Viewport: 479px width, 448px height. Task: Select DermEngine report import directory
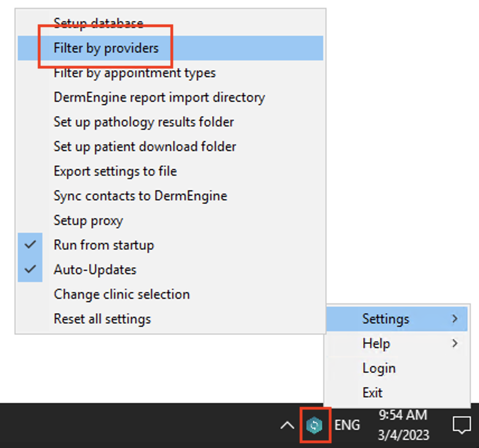[x=159, y=97]
